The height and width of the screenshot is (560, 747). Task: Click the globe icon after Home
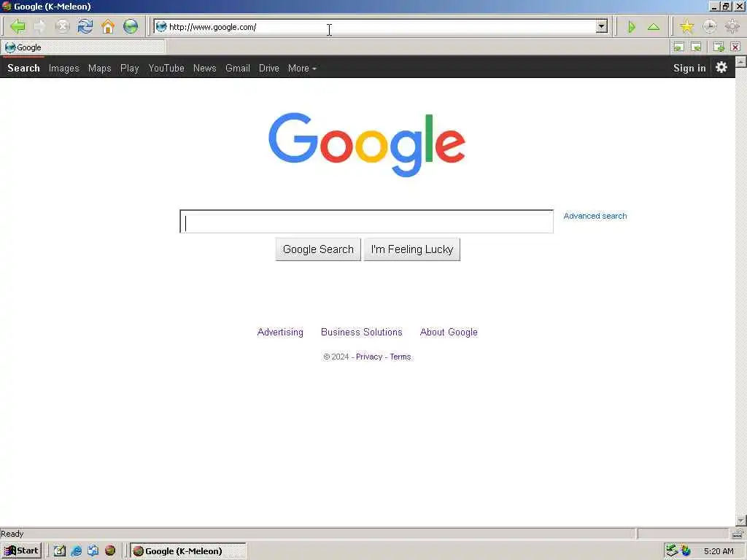pyautogui.click(x=131, y=26)
